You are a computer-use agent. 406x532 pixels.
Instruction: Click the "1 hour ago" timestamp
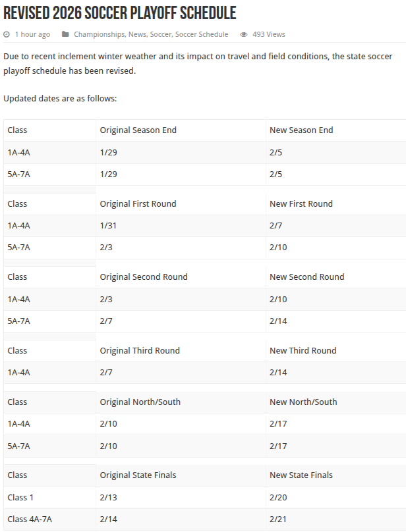[32, 34]
